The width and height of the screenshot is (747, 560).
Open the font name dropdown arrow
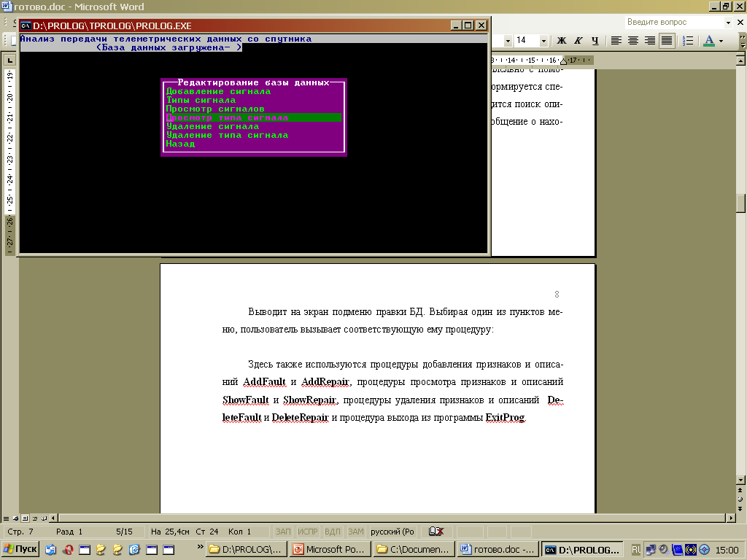pyautogui.click(x=508, y=41)
